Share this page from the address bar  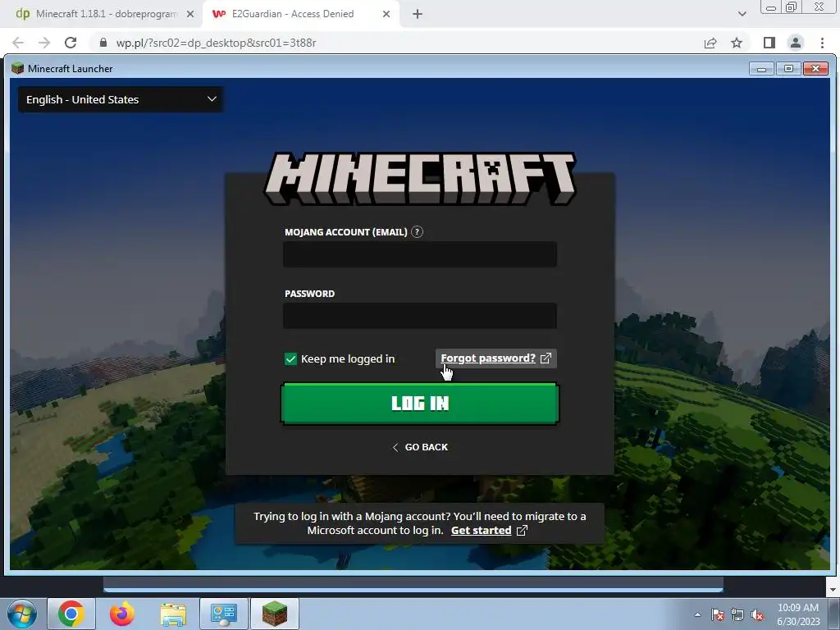click(710, 43)
